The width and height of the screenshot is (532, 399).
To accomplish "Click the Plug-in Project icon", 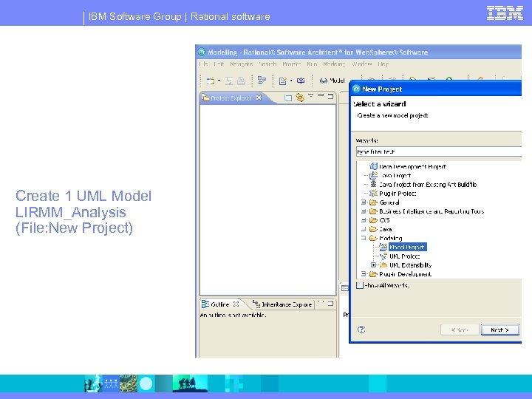I will click(x=374, y=193).
